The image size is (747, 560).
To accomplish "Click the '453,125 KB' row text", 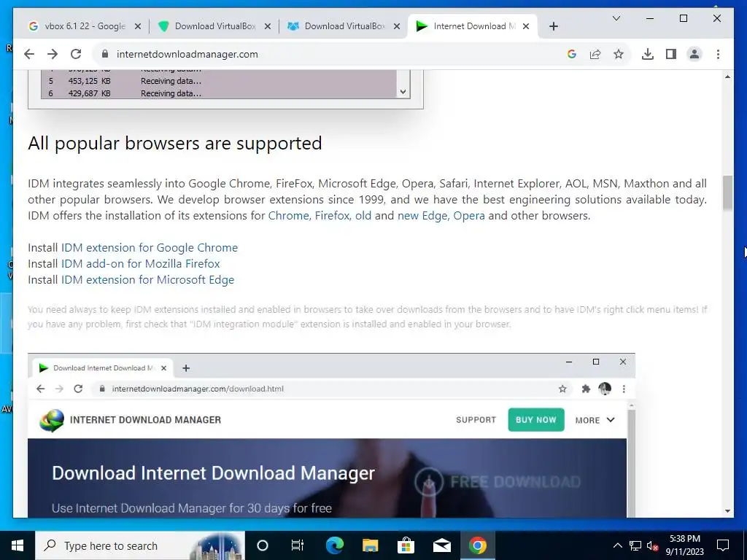I will [x=89, y=81].
